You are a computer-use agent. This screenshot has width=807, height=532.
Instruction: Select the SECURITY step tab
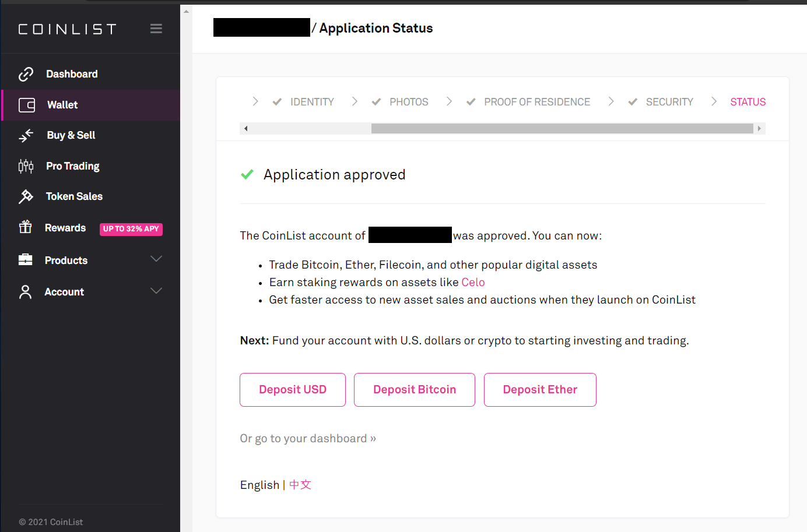pyautogui.click(x=669, y=102)
